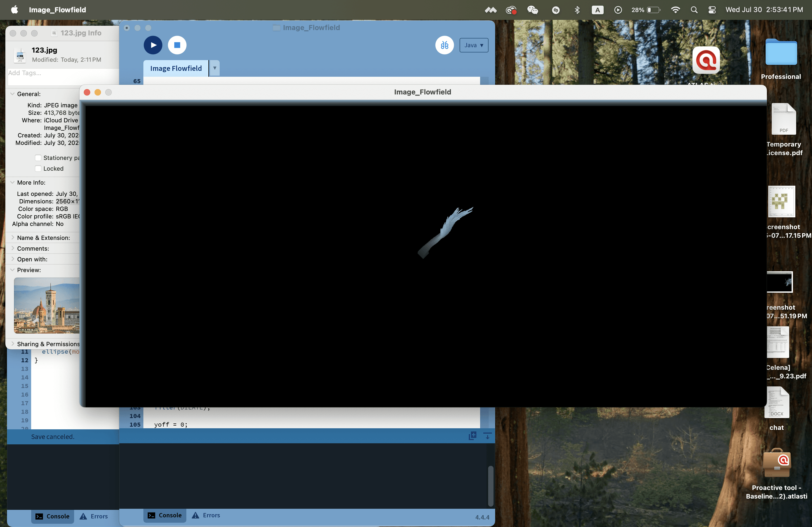This screenshot has height=527, width=812.
Task: Collapse the General section
Action: click(12, 94)
